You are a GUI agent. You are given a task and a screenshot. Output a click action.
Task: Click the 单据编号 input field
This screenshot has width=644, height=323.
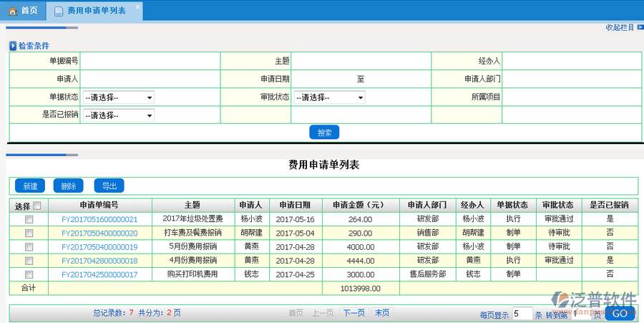150,61
